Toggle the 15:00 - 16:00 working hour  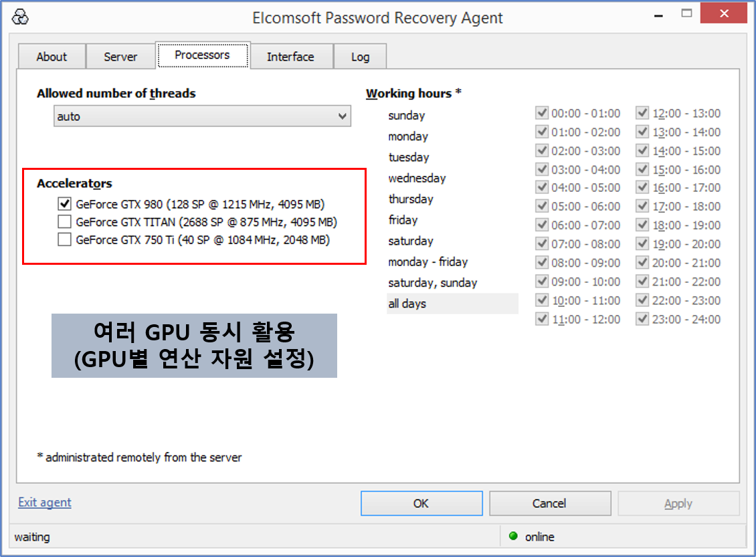point(642,169)
